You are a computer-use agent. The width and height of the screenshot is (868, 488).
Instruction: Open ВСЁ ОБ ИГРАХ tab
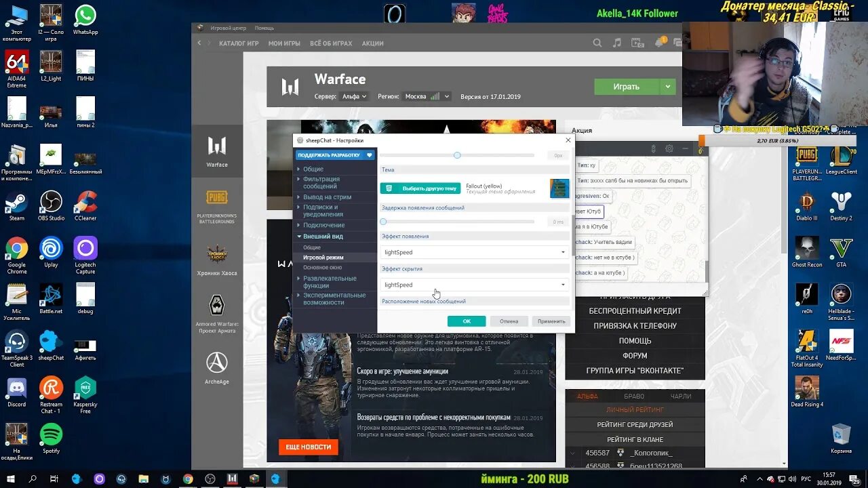tap(331, 43)
